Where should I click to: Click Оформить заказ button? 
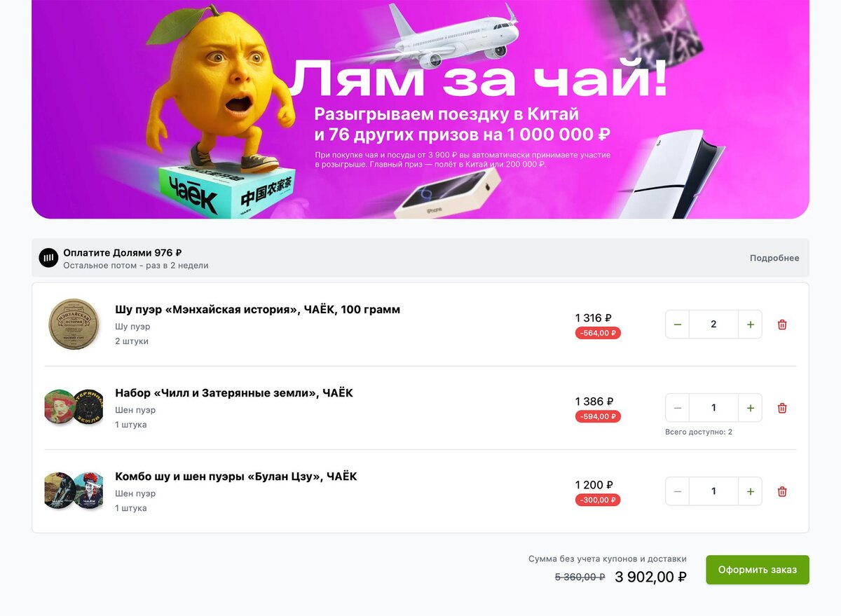(x=758, y=570)
